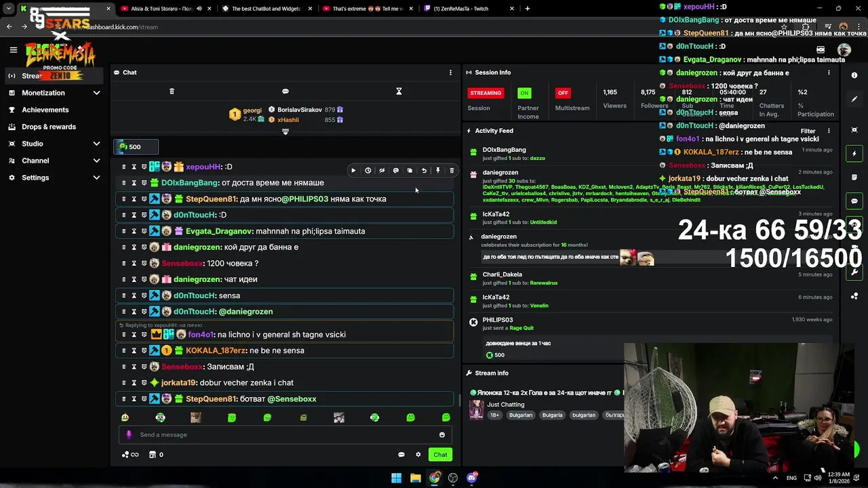Click the STREAMING session status badge
Screen dimensions: 868x488
[x=486, y=93]
